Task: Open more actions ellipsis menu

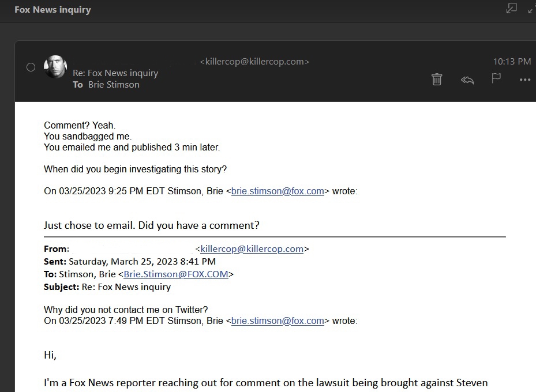Action: [524, 80]
